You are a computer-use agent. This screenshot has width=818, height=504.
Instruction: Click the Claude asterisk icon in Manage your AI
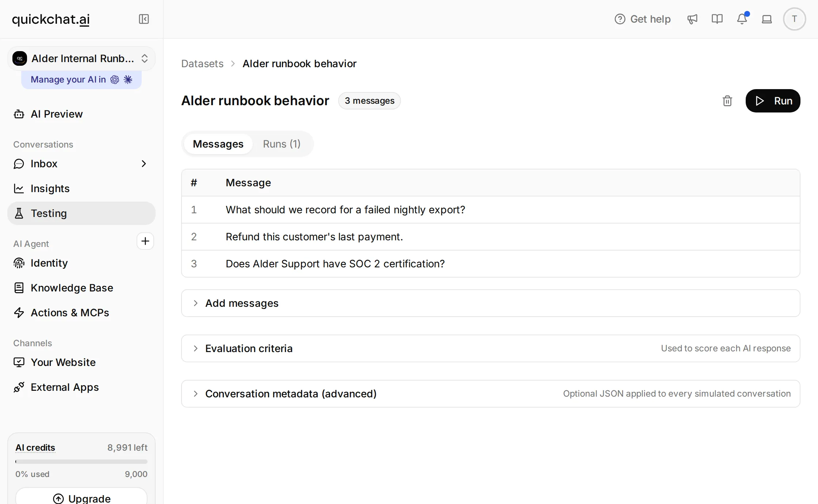click(x=128, y=80)
